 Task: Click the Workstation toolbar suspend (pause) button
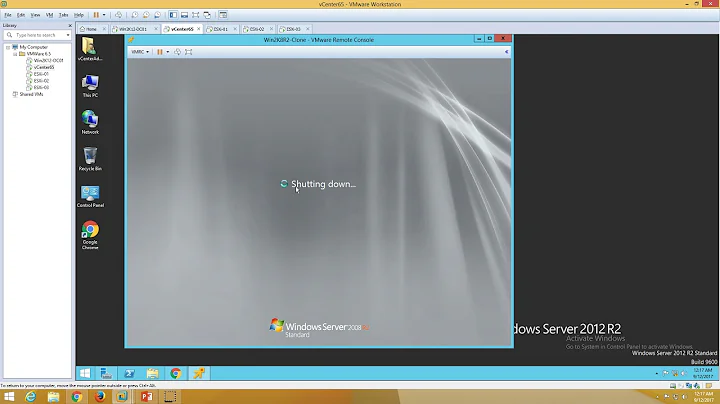(x=96, y=15)
